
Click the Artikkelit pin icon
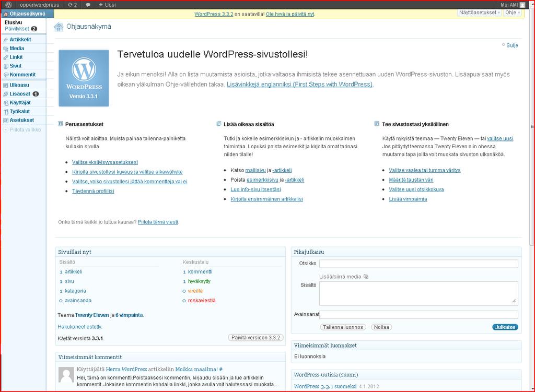coord(6,40)
